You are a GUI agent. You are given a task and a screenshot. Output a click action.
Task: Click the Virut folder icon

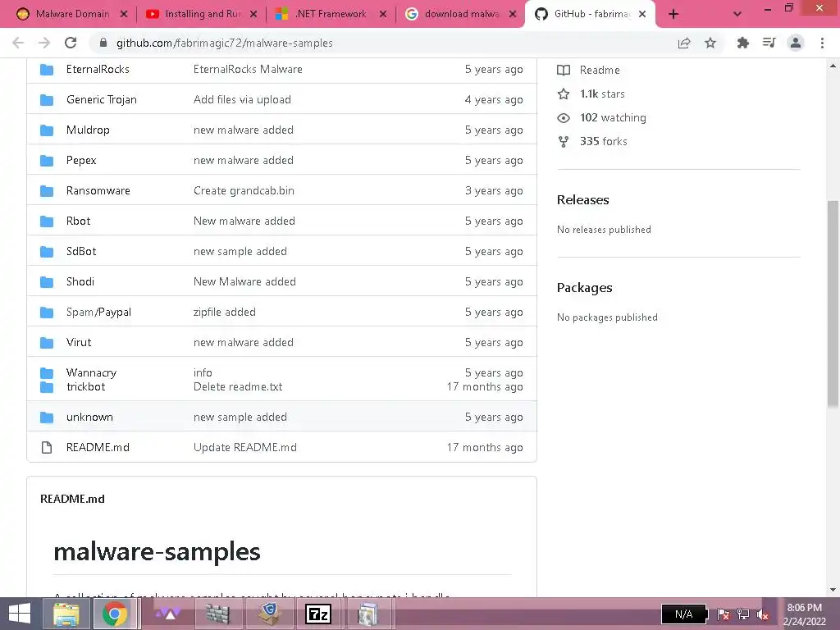pos(47,342)
